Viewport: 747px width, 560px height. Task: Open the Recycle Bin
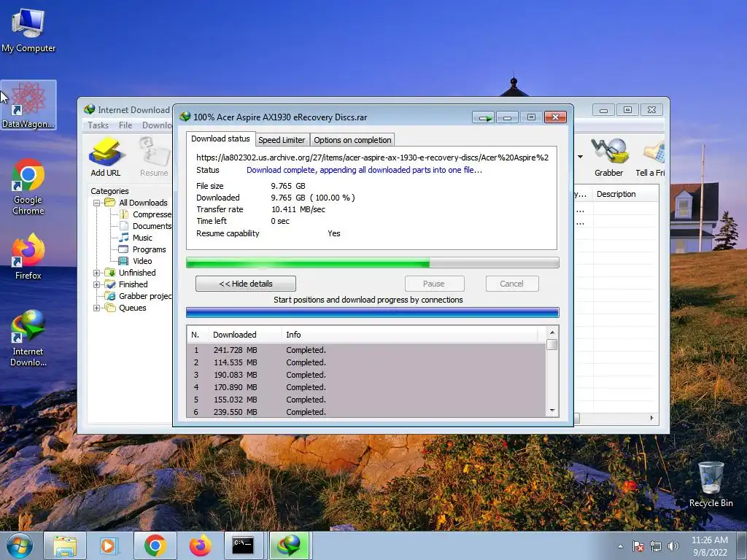tap(711, 484)
